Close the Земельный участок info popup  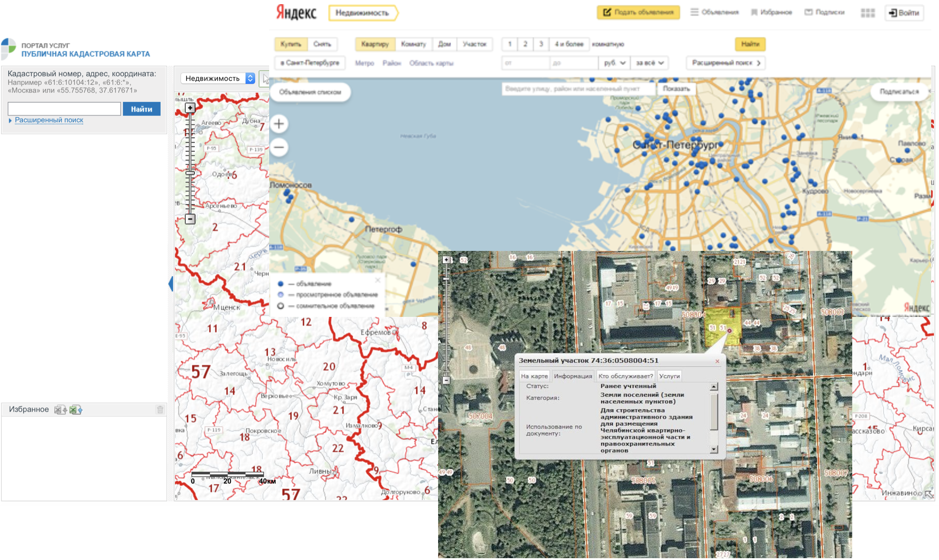point(717,361)
